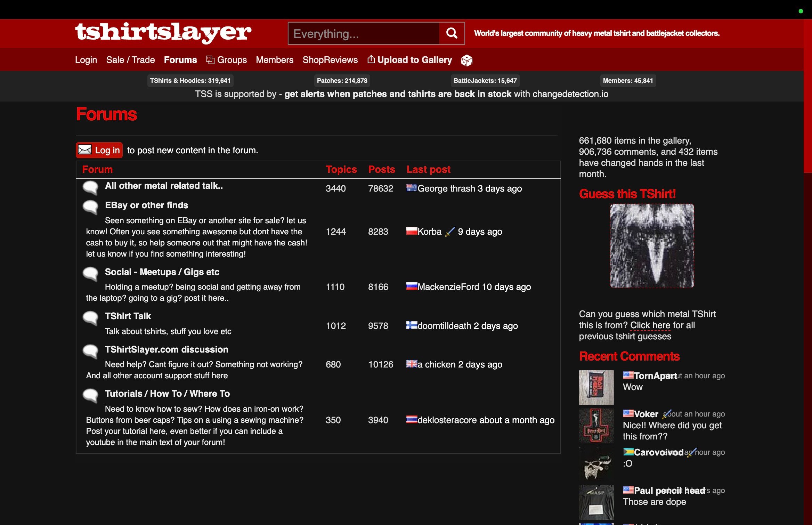Viewport: 812px width, 525px height.
Task: Click the flag icon beside Carovoivod
Action: click(x=628, y=452)
